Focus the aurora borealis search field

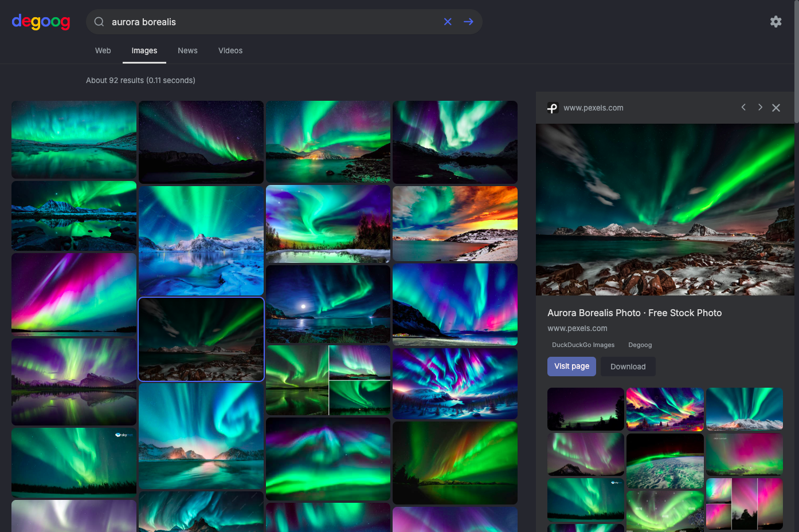(x=273, y=22)
